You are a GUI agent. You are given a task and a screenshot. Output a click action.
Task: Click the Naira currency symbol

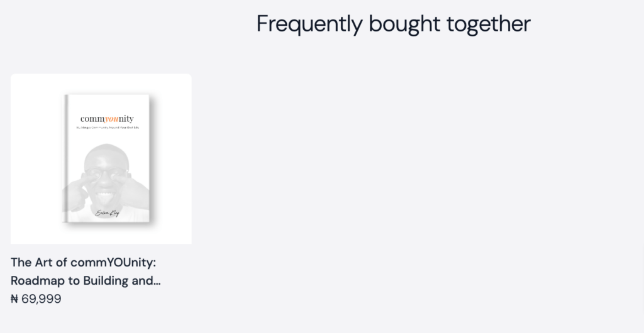(14, 299)
